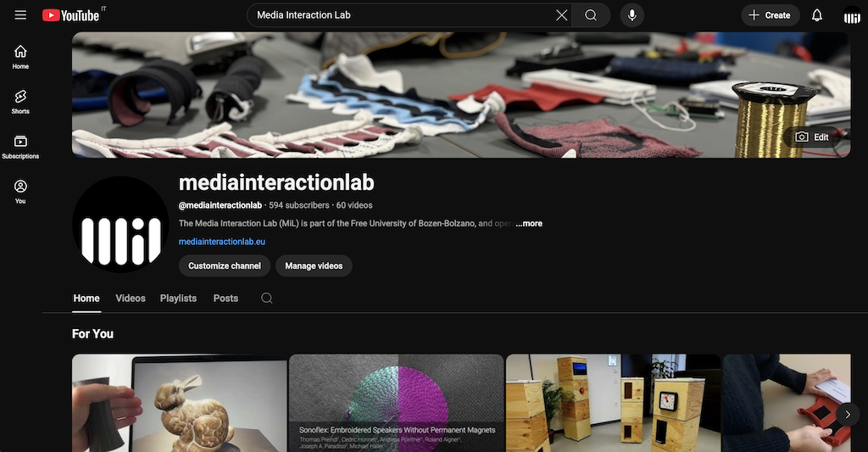Clear the search box text

pyautogui.click(x=561, y=15)
